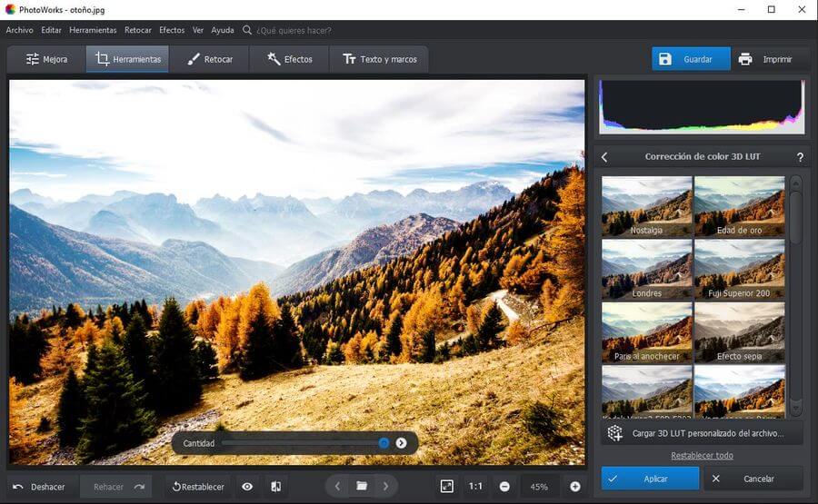Open the Efectos menu in menu bar
The width and height of the screenshot is (818, 504).
pos(172,30)
